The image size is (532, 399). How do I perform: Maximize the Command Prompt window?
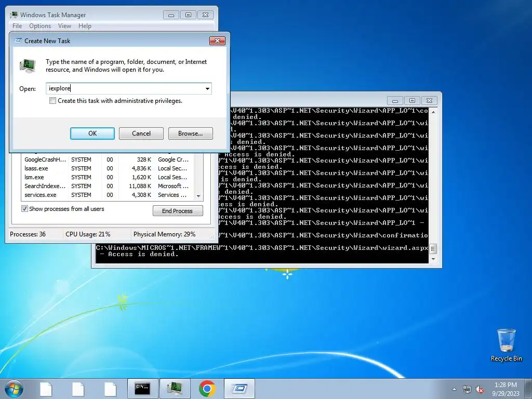[412, 101]
